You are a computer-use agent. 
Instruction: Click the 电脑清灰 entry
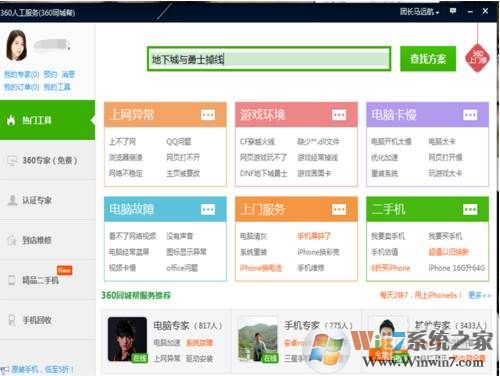[x=254, y=236]
